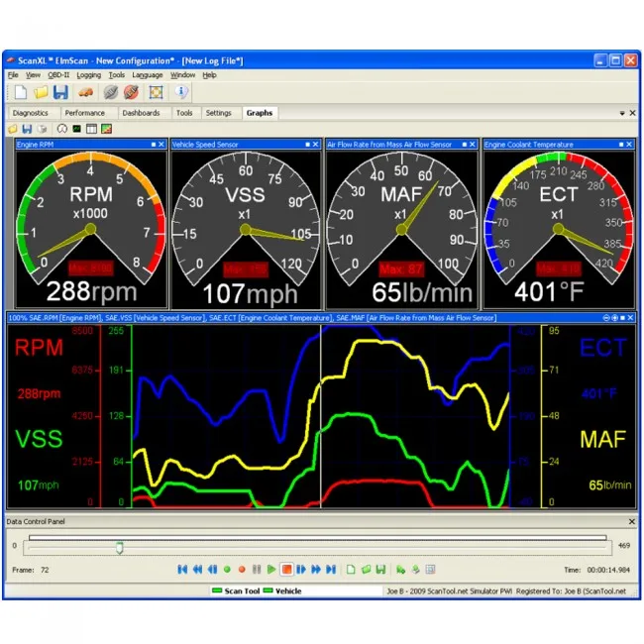Zoom out the line graph with minus icon
The height and width of the screenshot is (644, 644).
pyautogui.click(x=606, y=318)
